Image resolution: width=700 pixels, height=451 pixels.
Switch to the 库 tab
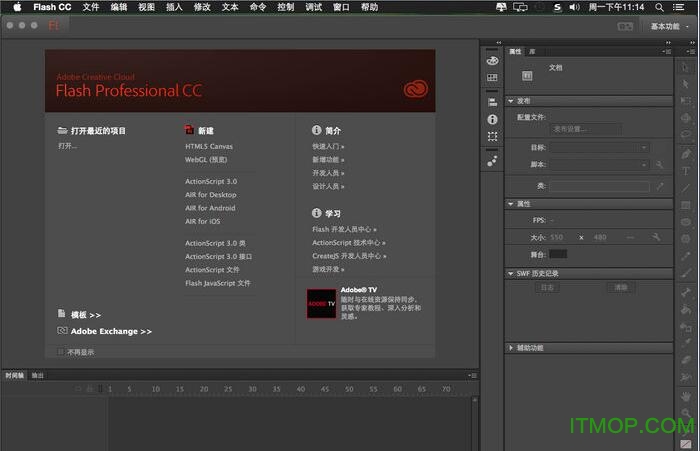(x=532, y=52)
